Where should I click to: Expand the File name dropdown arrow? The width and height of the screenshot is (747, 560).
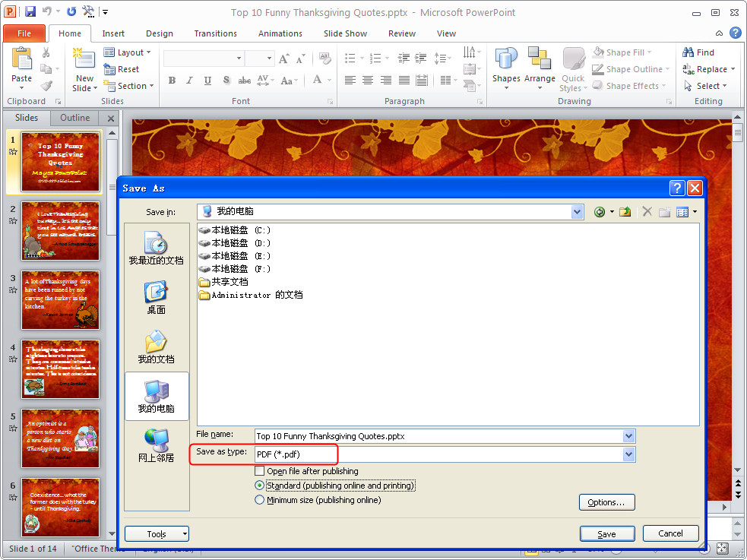(x=629, y=436)
